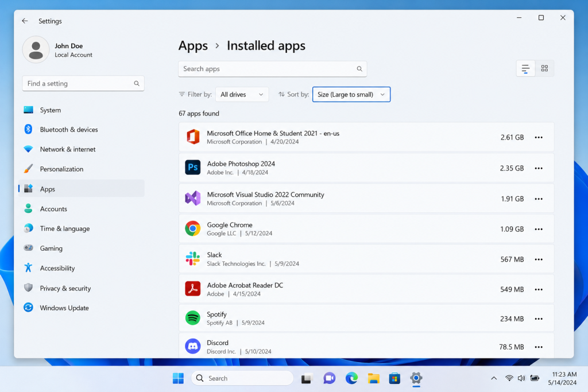The height and width of the screenshot is (392, 588).
Task: Click the 'Local Account' label
Action: [73, 55]
